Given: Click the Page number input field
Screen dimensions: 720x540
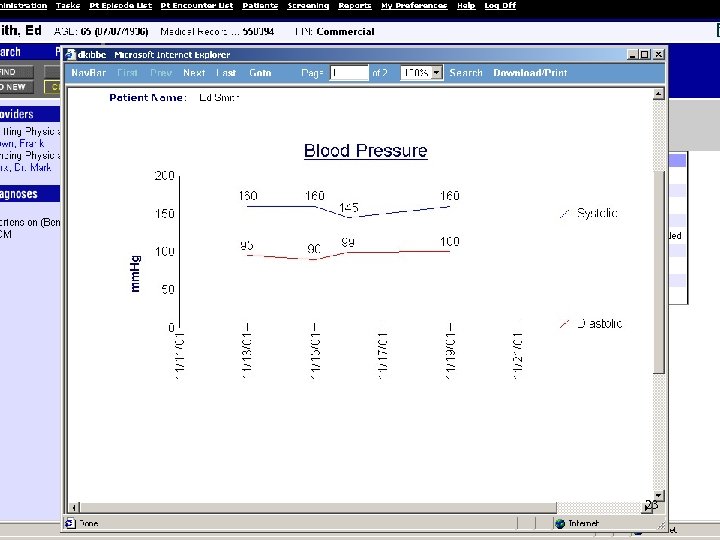Looking at the screenshot, I should [349, 73].
